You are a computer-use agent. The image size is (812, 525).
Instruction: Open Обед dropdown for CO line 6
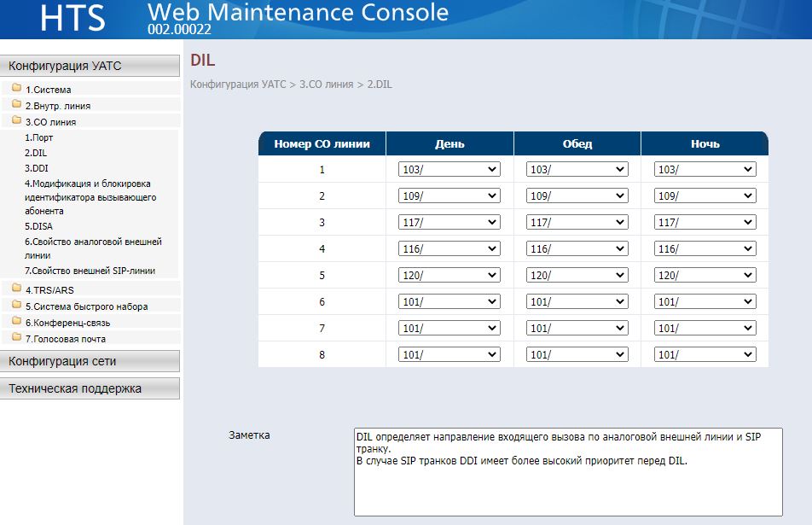pyautogui.click(x=577, y=301)
